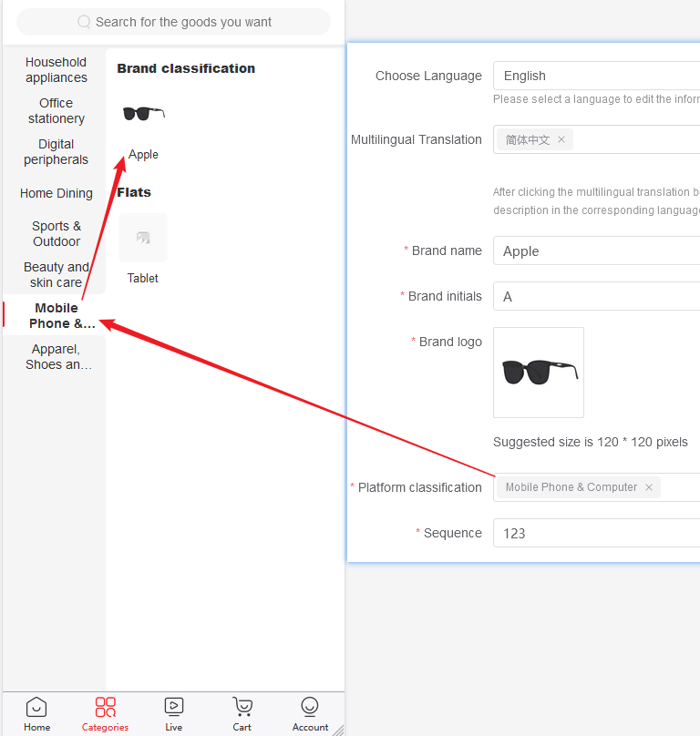Open the Multilingual Translation selector
The width and height of the screenshot is (700, 736).
[597, 139]
